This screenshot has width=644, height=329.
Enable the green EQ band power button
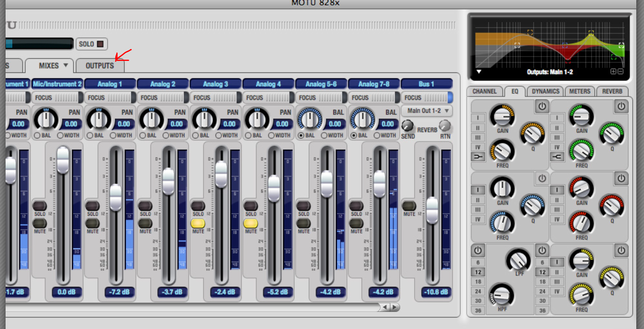[621, 106]
